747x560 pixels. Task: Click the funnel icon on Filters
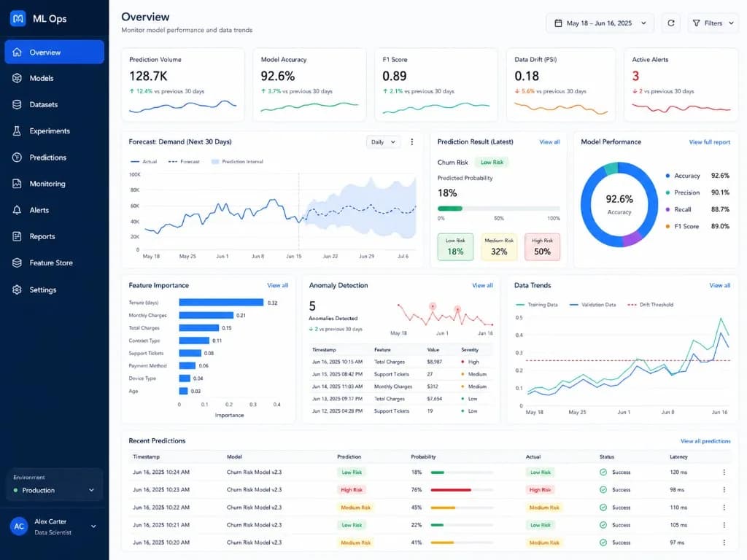click(696, 23)
